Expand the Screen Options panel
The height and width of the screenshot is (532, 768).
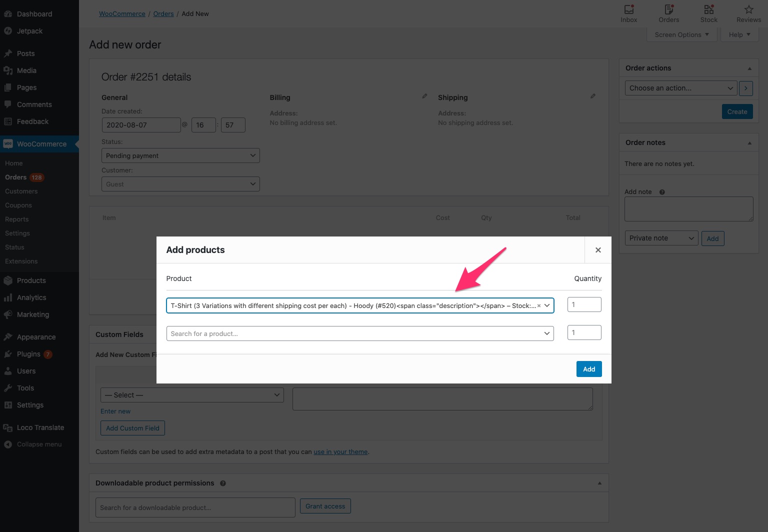(681, 34)
